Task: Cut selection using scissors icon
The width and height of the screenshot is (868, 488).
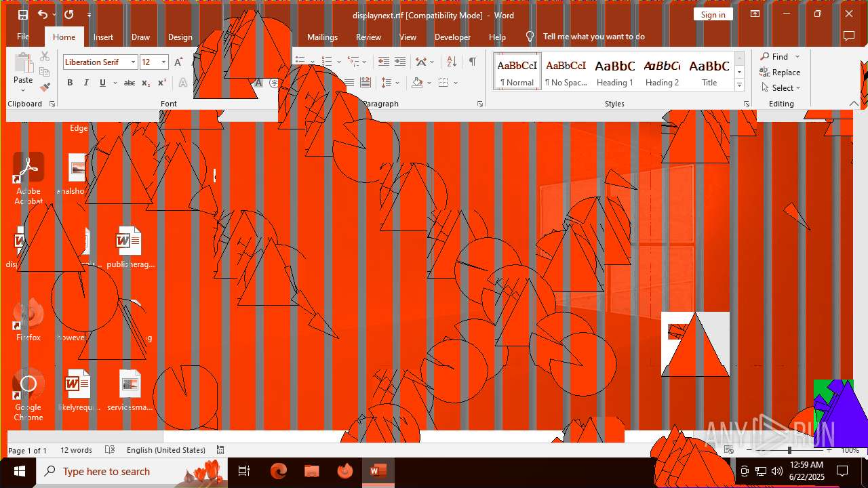Action: coord(45,57)
